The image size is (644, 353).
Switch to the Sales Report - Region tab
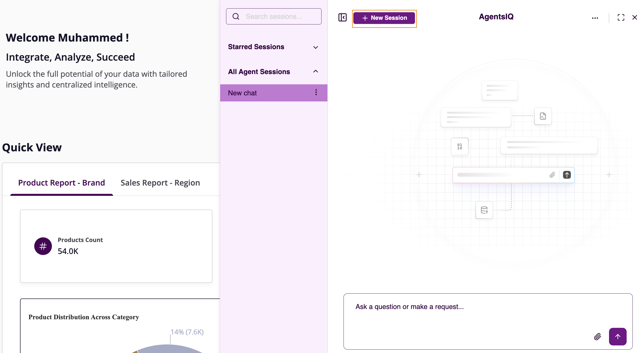point(160,183)
